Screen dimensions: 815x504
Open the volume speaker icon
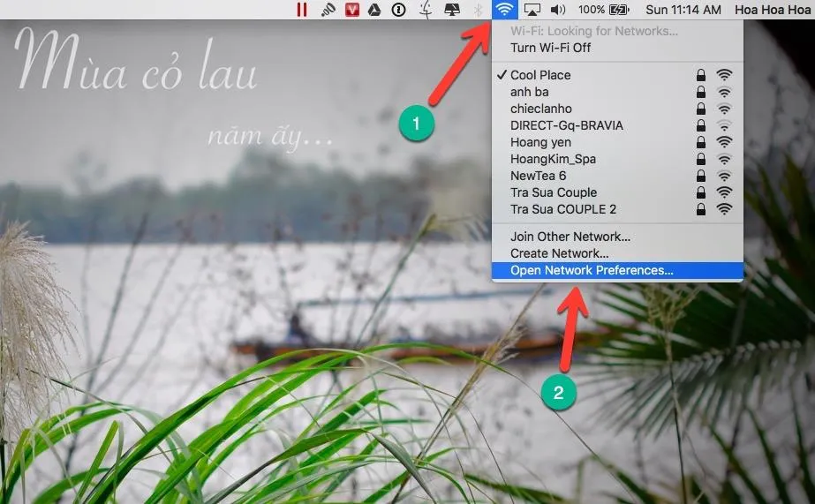[558, 10]
